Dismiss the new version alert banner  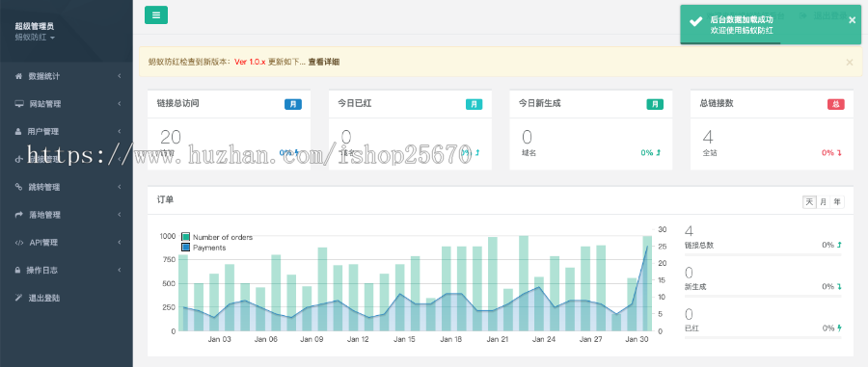pyautogui.click(x=850, y=63)
